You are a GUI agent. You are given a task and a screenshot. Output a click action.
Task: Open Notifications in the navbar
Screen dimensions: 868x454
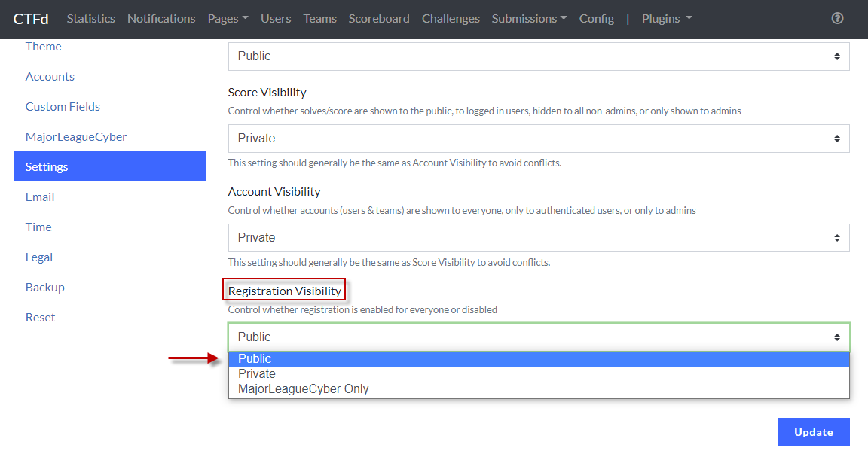pos(161,19)
